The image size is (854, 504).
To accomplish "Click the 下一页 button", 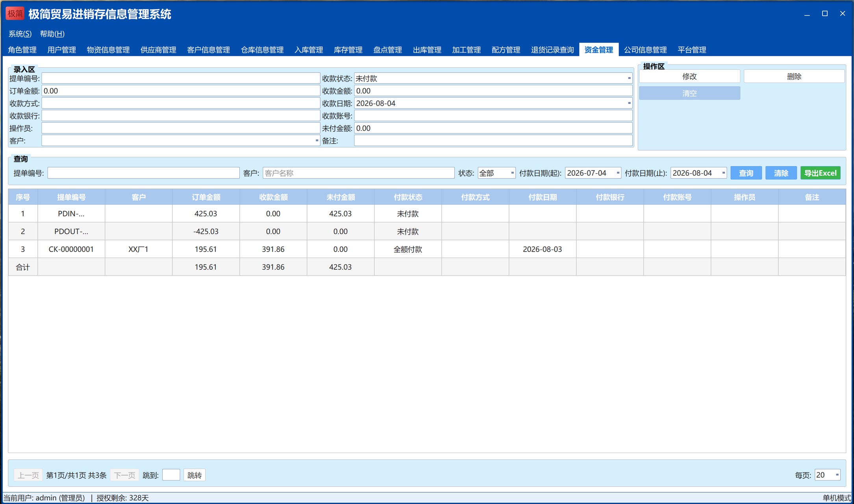I will 124,475.
